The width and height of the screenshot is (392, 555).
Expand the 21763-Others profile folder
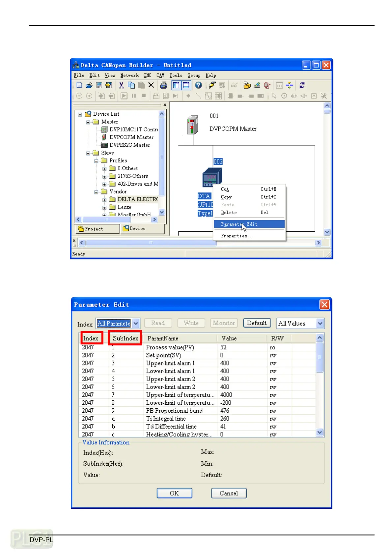(104, 177)
